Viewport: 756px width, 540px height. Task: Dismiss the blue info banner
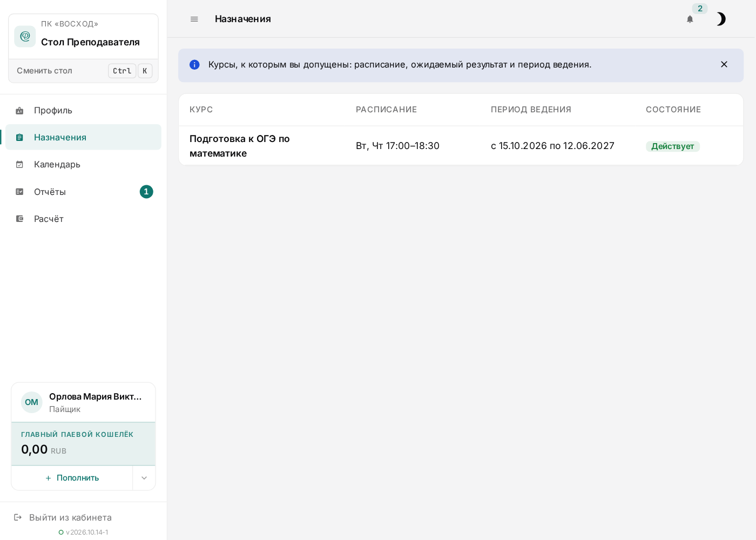click(x=724, y=64)
